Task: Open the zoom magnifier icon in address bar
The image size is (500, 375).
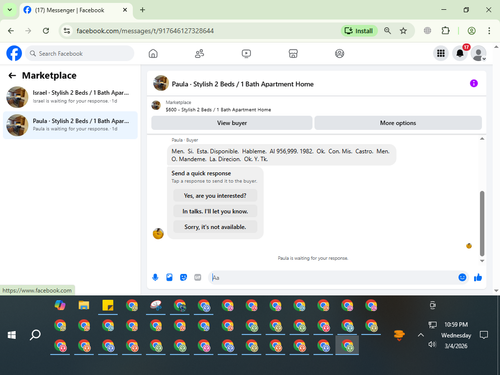Action: click(387, 31)
